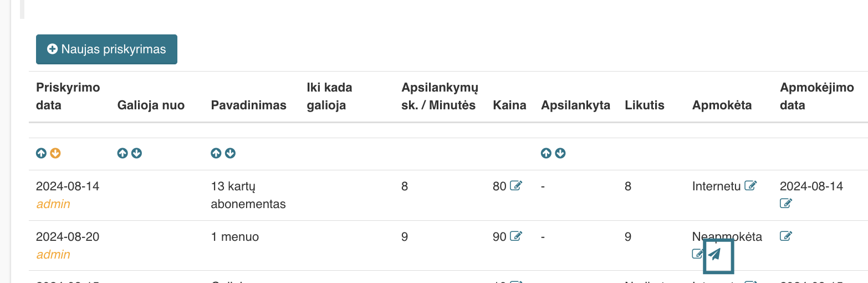Sort Priskyrimo data ascending with up arrow
Viewport: 868px width, 283px height.
[x=41, y=153]
